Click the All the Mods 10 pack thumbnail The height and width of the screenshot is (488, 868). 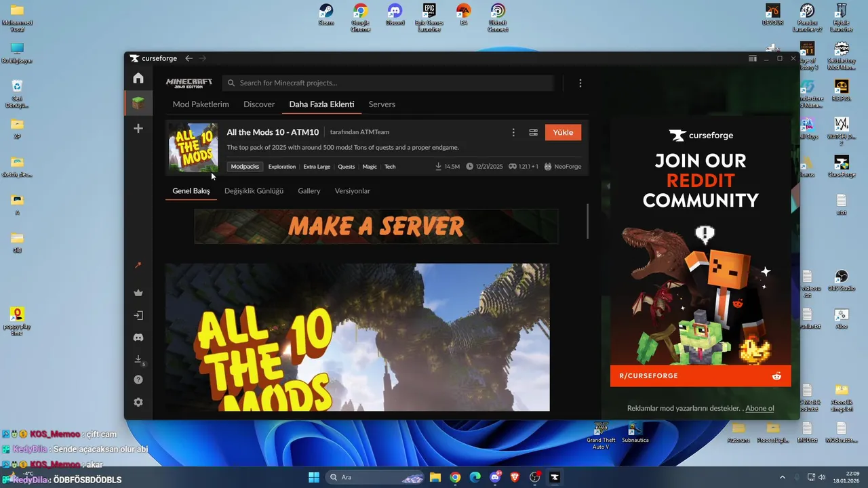[x=193, y=148]
